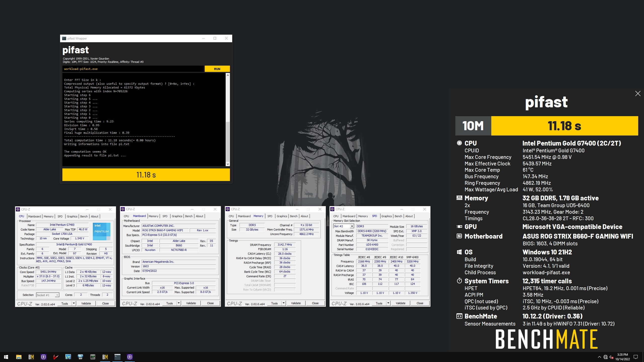Open the Windows Start menu
This screenshot has height=362, width=644.
point(6,357)
